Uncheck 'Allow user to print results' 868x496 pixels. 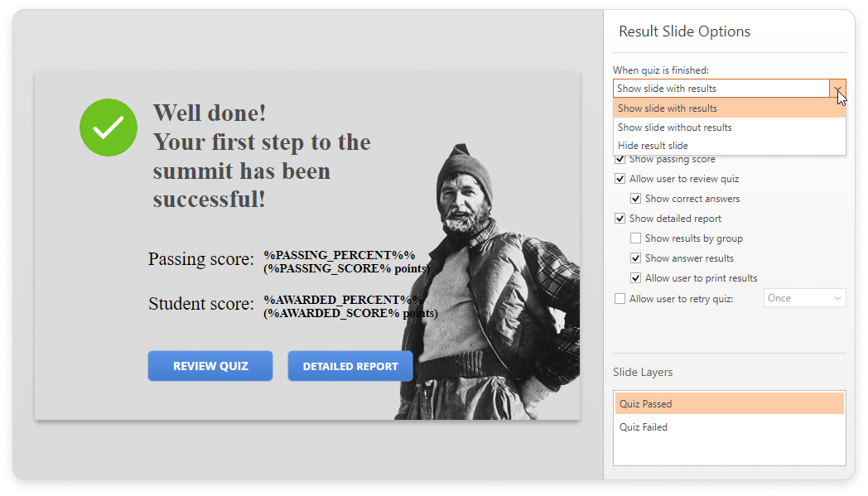coord(635,278)
